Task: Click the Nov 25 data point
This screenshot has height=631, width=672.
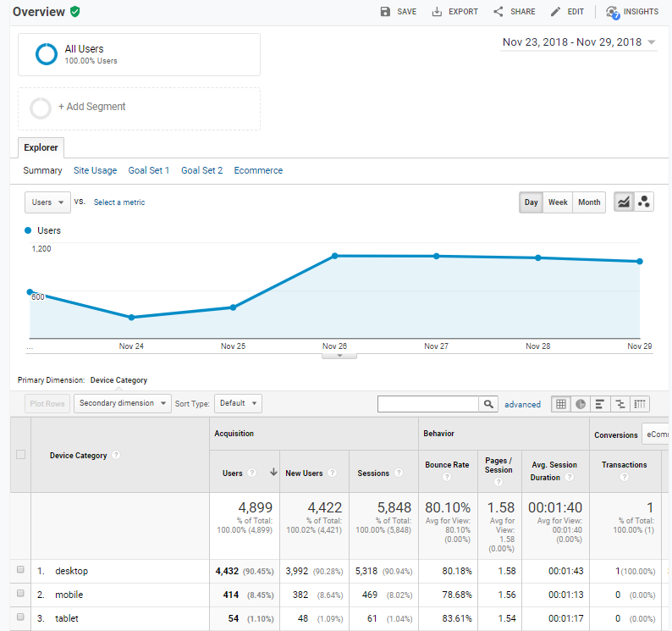Action: pyautogui.click(x=233, y=307)
